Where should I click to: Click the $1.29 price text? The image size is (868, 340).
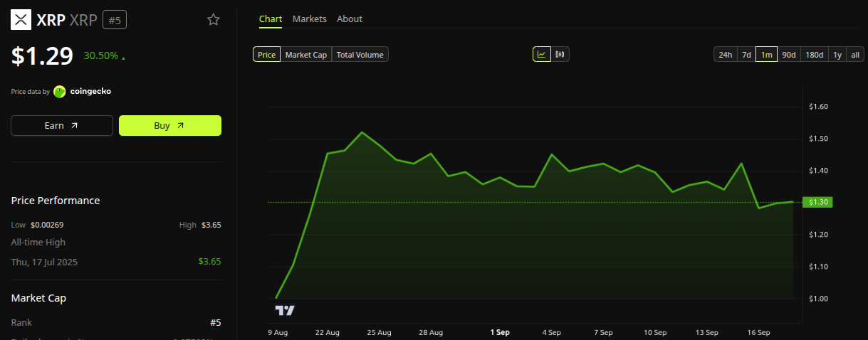[42, 55]
